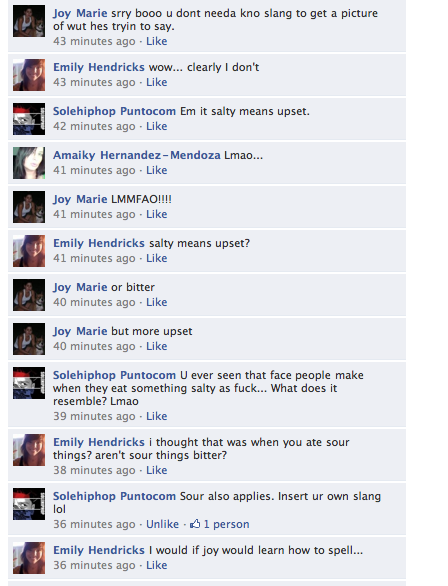The height and width of the screenshot is (586, 448).
Task: Like Amaiky's 'Lmao...' comment
Action: (x=157, y=170)
